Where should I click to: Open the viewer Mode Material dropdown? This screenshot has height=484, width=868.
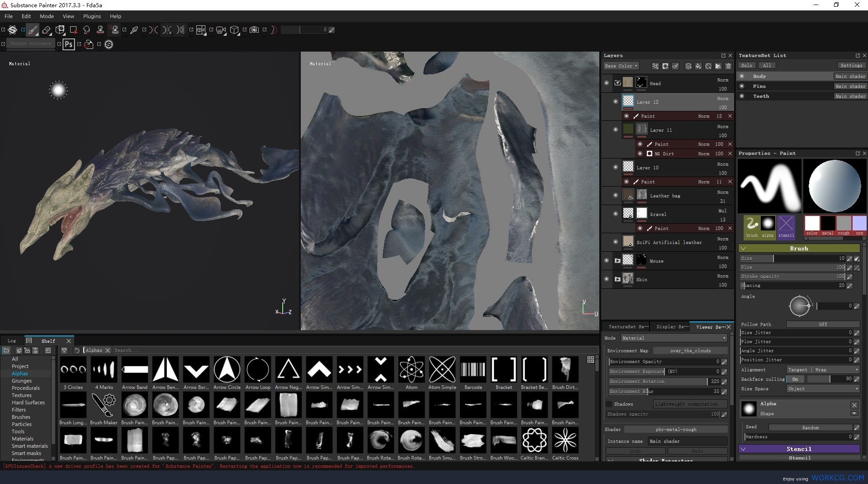(x=674, y=338)
